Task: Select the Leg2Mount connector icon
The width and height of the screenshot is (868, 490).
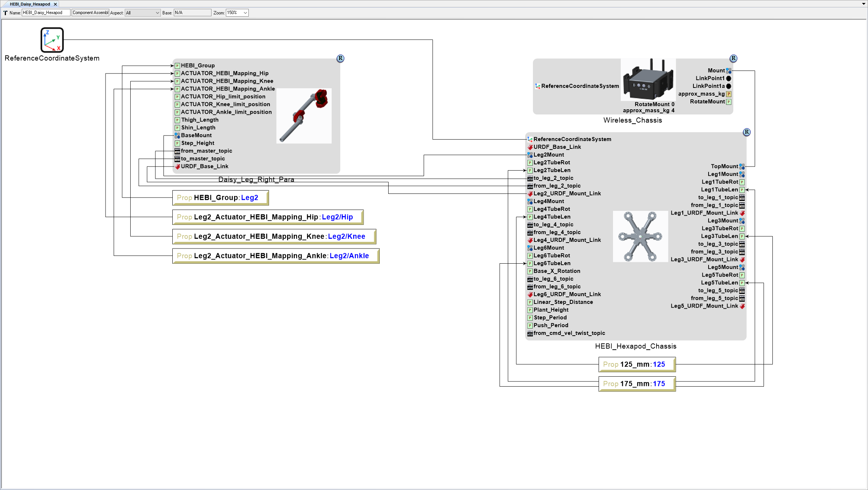Action: click(530, 155)
